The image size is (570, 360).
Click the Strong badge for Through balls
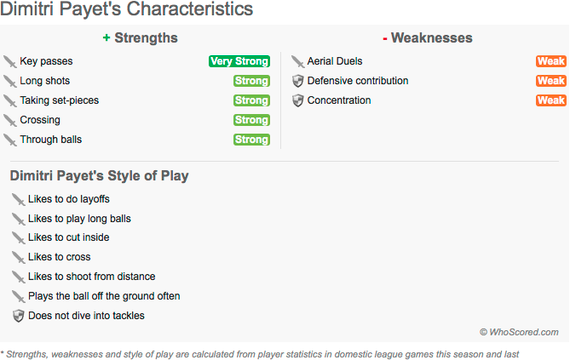(x=252, y=140)
